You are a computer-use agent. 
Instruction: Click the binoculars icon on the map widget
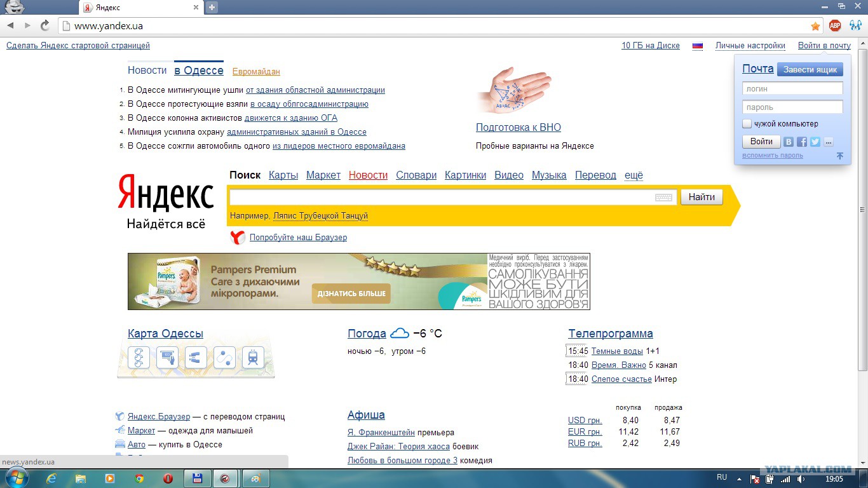(x=196, y=357)
